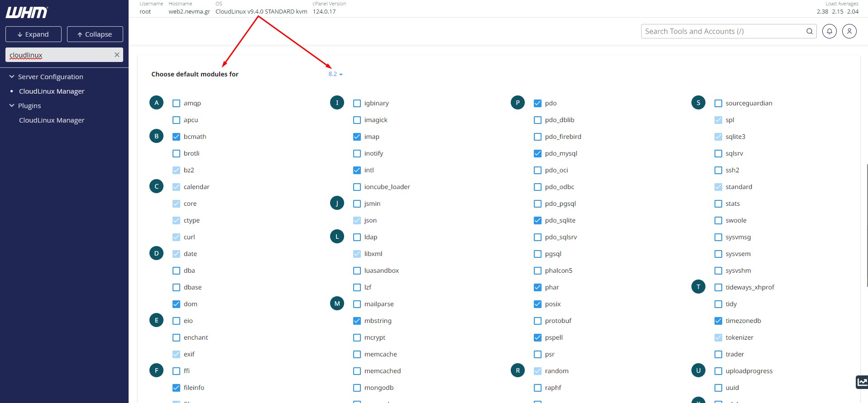The height and width of the screenshot is (403, 868).
Task: Click the search magnifier icon
Action: click(x=809, y=31)
